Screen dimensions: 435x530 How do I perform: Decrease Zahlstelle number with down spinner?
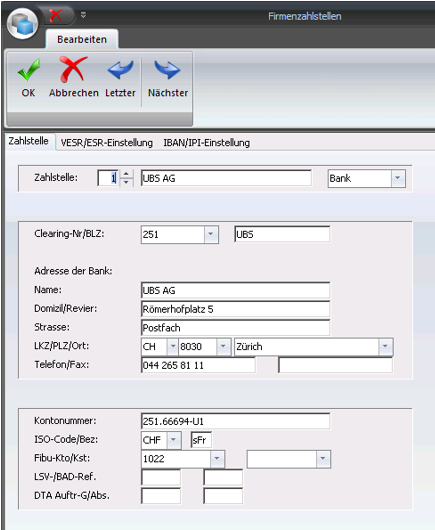pyautogui.click(x=126, y=182)
